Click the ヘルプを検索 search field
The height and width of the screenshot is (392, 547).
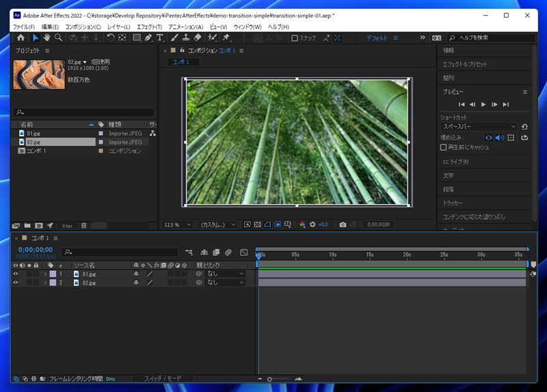491,38
